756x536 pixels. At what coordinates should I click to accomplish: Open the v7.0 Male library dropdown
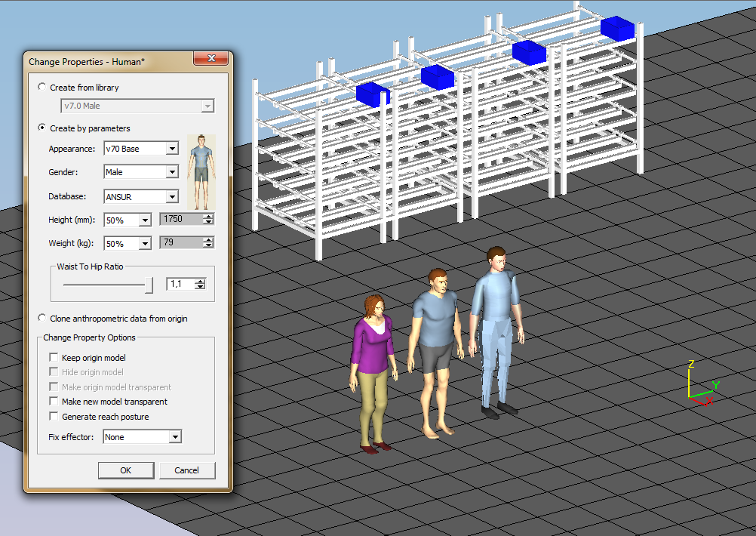click(207, 106)
